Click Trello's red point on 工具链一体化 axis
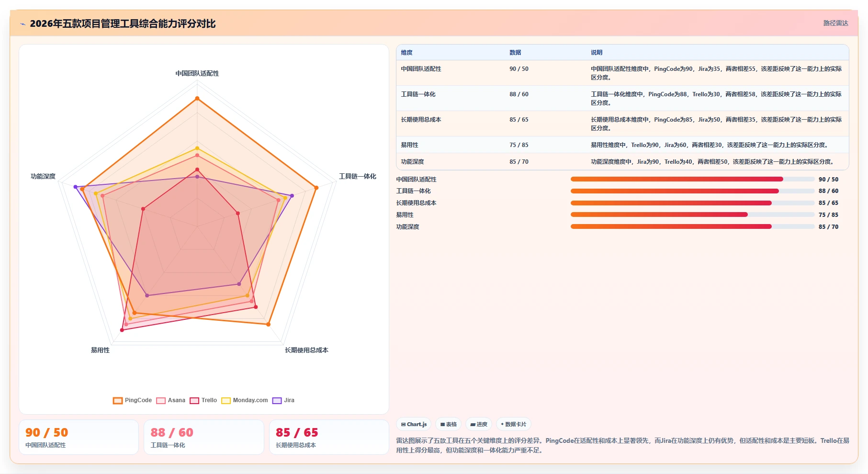 238,213
